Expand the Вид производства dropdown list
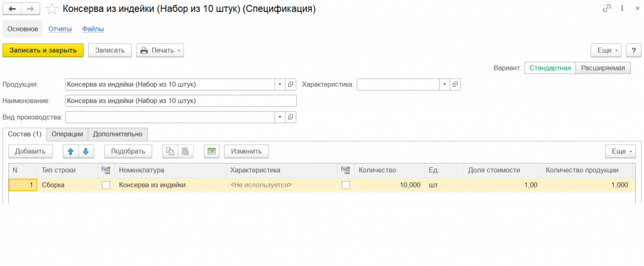Viewport: 644px width, 266px height. [280, 117]
